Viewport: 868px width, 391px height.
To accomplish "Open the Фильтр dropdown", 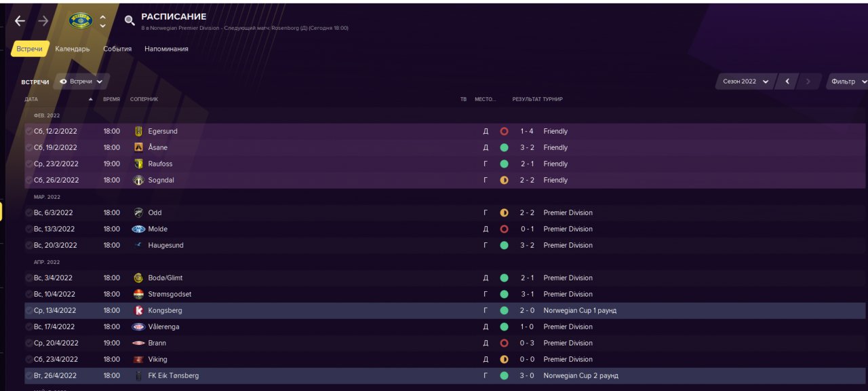I will coord(846,81).
